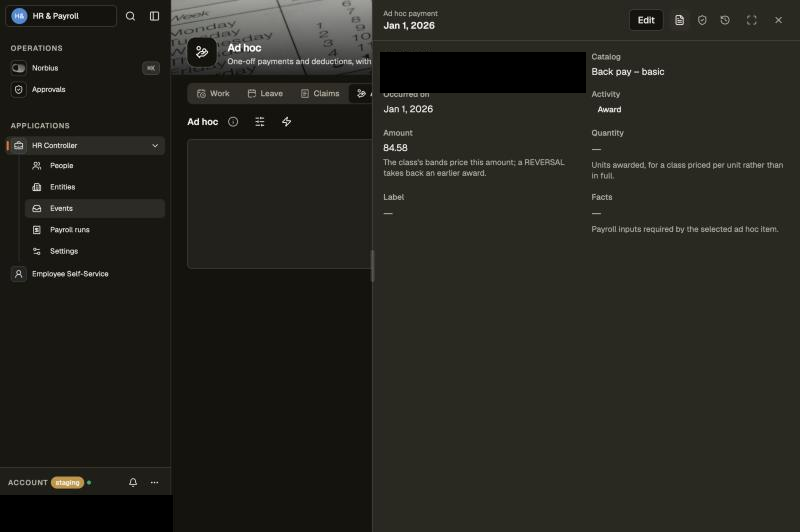Open the People page
The height and width of the screenshot is (532, 800).
(95, 166)
